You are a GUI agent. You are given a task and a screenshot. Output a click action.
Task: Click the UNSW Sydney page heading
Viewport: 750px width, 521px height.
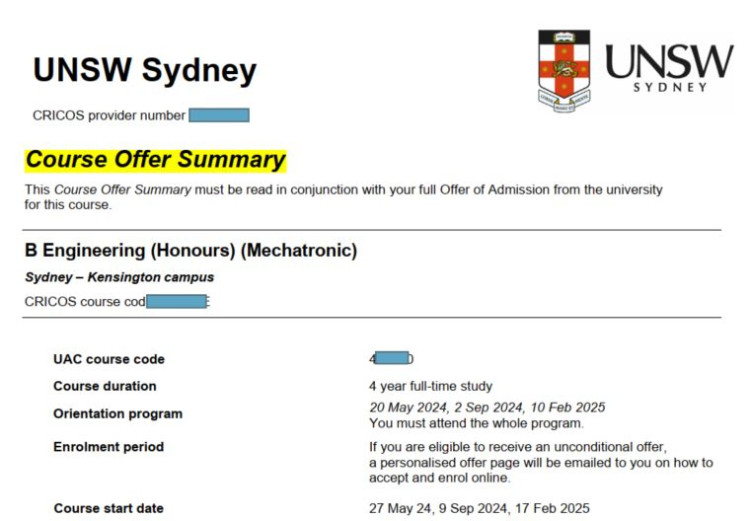pyautogui.click(x=145, y=70)
